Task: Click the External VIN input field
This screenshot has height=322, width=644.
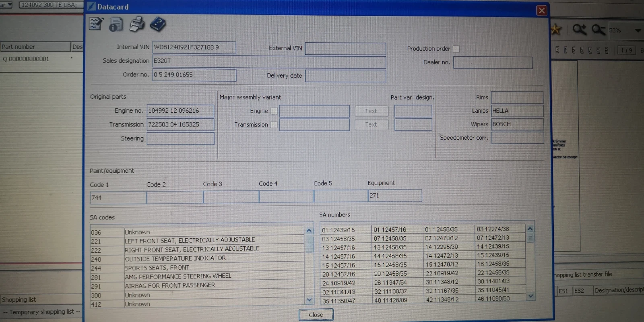Action: click(x=345, y=49)
